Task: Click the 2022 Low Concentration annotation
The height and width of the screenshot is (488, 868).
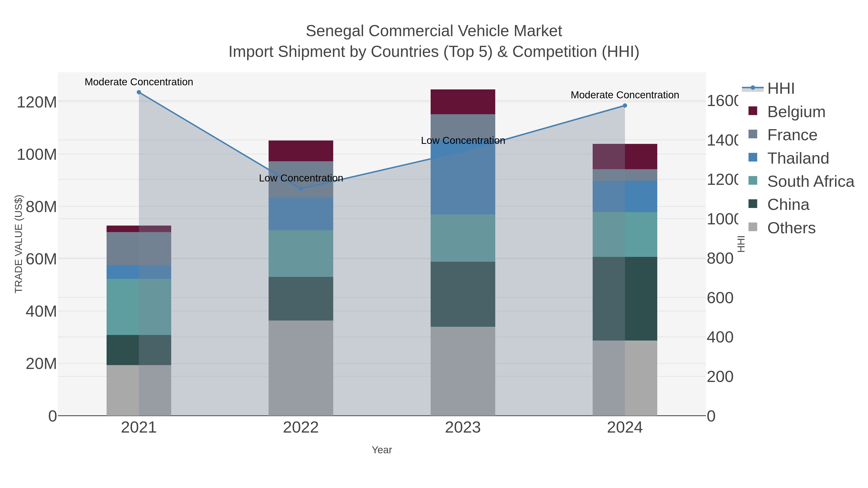Action: click(301, 178)
